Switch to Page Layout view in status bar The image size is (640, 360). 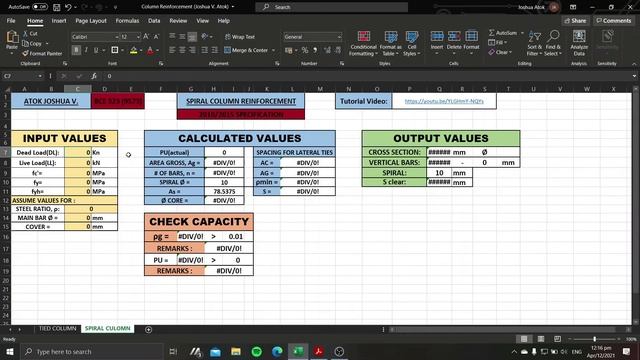[540, 339]
